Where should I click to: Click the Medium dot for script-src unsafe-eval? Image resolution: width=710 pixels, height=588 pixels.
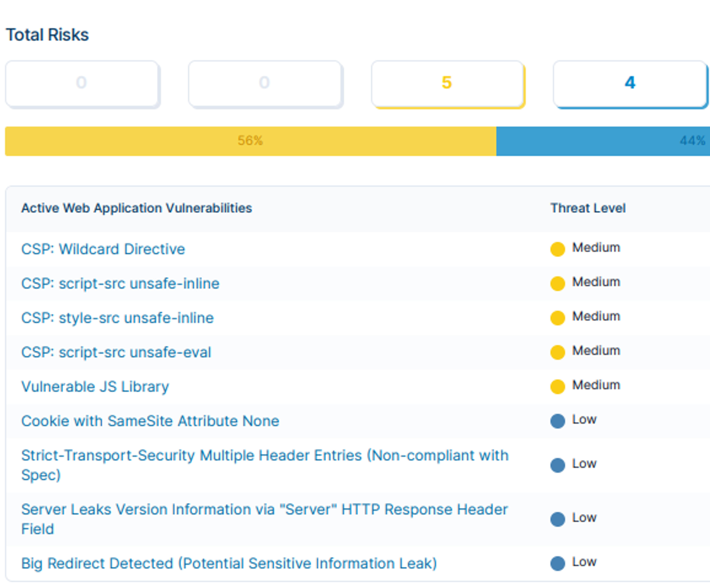point(557,352)
